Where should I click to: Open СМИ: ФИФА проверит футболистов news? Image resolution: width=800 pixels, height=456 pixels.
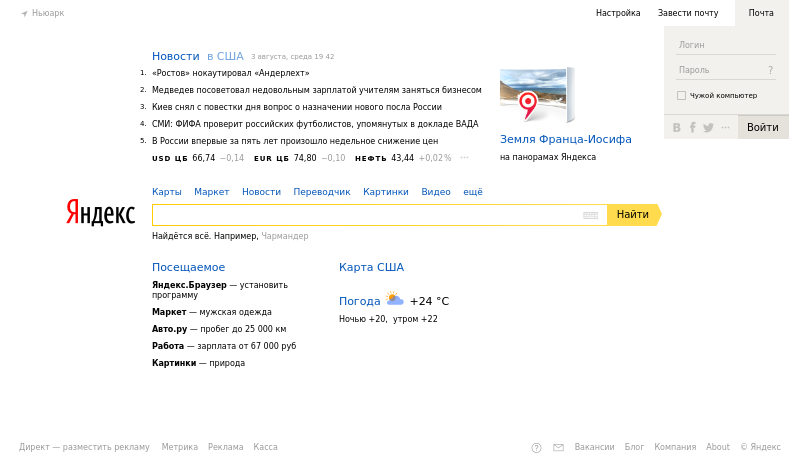coord(315,123)
